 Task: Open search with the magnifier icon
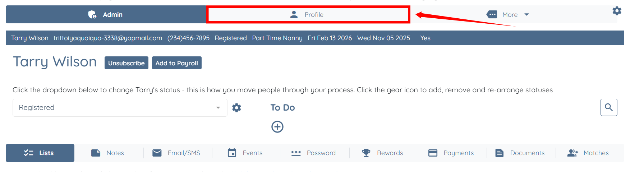click(609, 107)
